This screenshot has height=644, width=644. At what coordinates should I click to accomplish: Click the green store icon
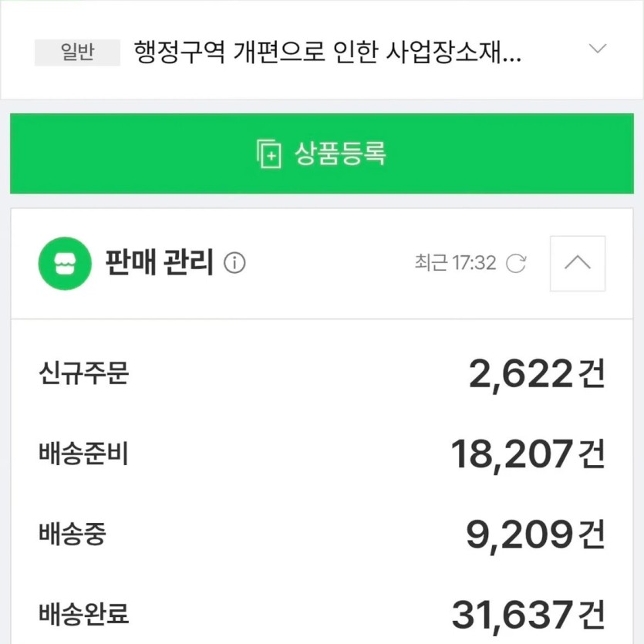point(65,263)
